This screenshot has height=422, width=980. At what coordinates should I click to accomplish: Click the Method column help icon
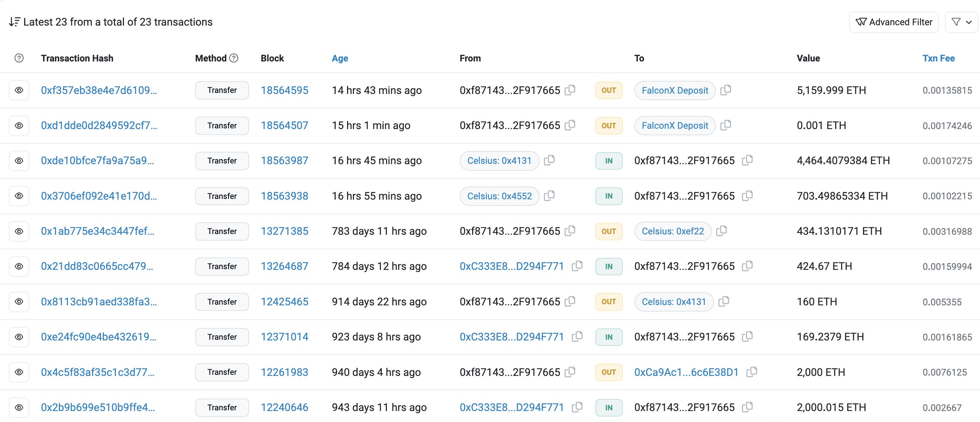coord(234,58)
